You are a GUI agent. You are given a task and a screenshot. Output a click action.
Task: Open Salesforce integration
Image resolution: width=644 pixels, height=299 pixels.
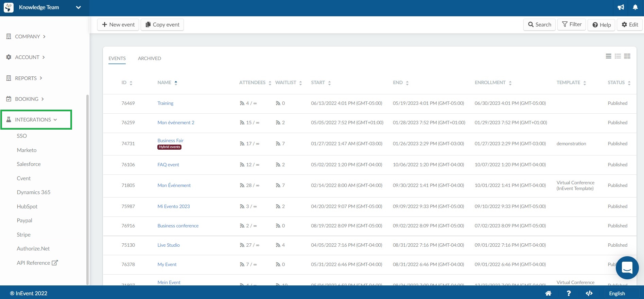tap(29, 164)
